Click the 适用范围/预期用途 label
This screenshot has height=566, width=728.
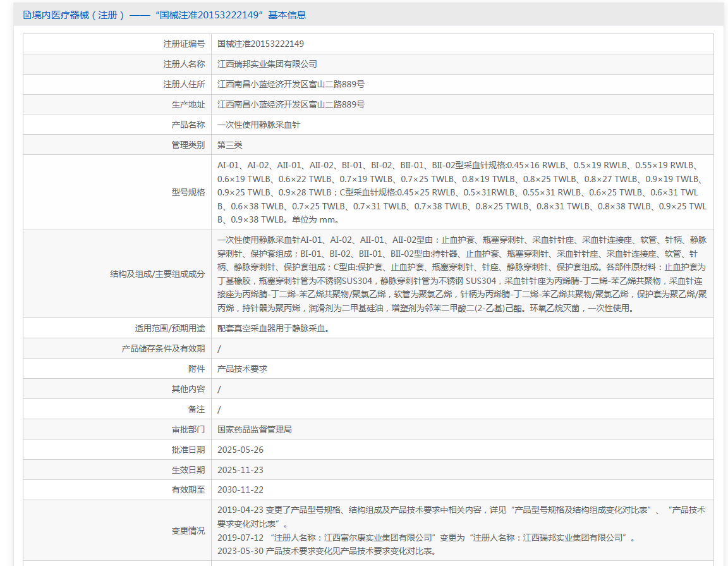click(170, 329)
